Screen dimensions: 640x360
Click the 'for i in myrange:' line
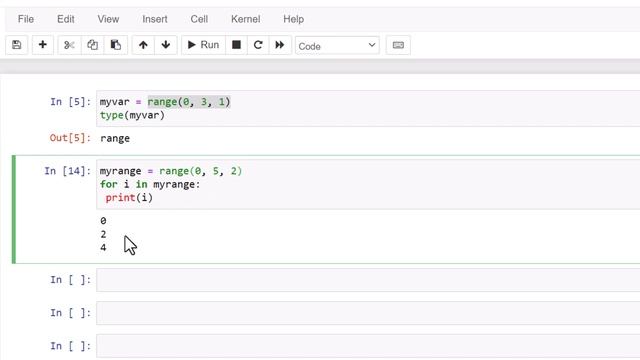(x=150, y=184)
